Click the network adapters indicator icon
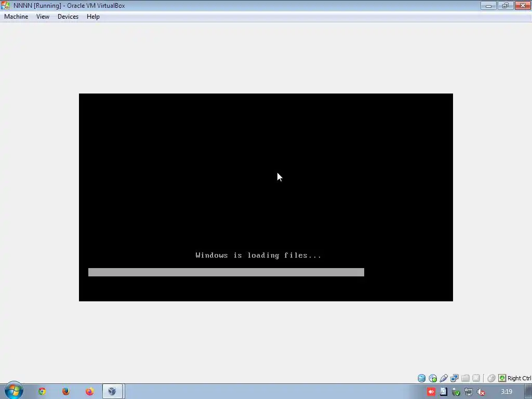 pyautogui.click(x=454, y=378)
